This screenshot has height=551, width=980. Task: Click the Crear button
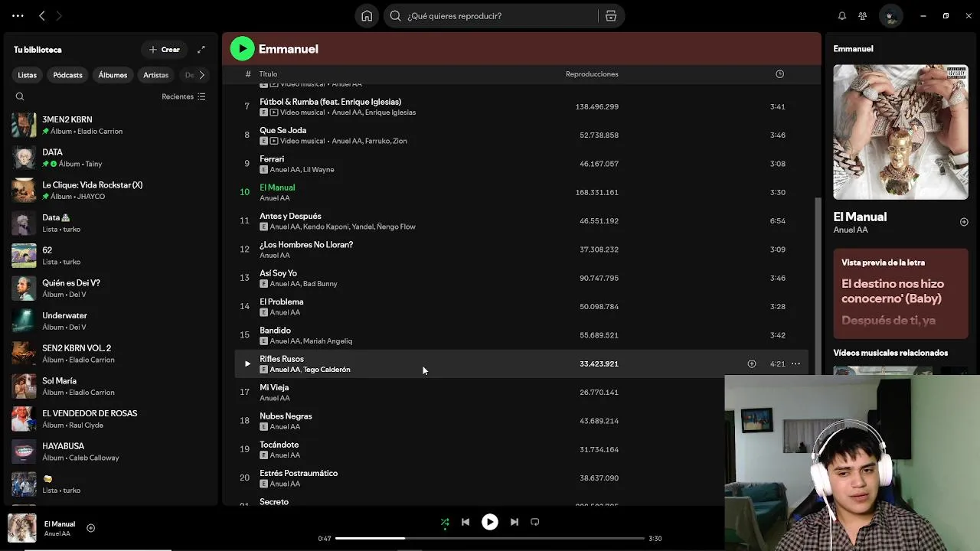tap(165, 50)
